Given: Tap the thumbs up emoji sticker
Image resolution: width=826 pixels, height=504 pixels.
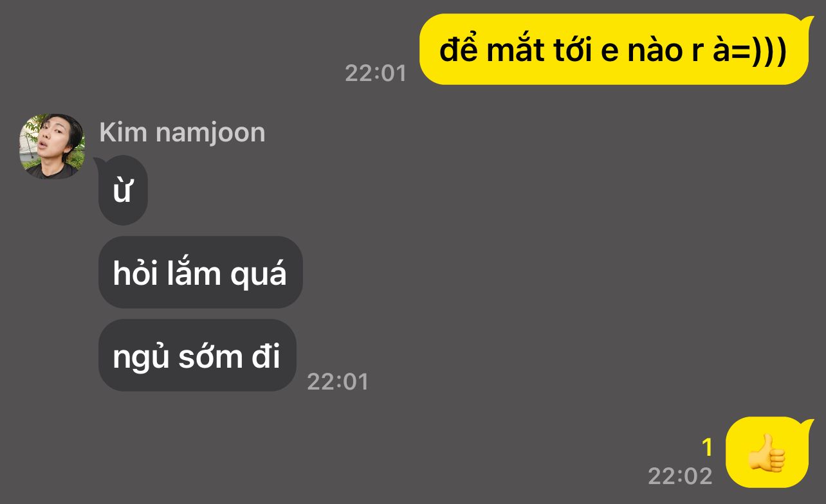Looking at the screenshot, I should pos(767,453).
